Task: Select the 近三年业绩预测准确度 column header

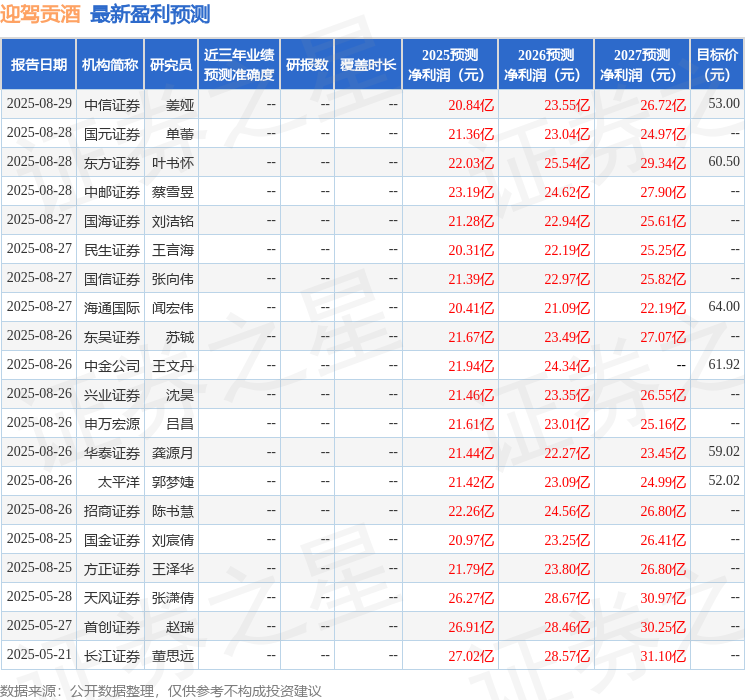Action: tap(238, 65)
